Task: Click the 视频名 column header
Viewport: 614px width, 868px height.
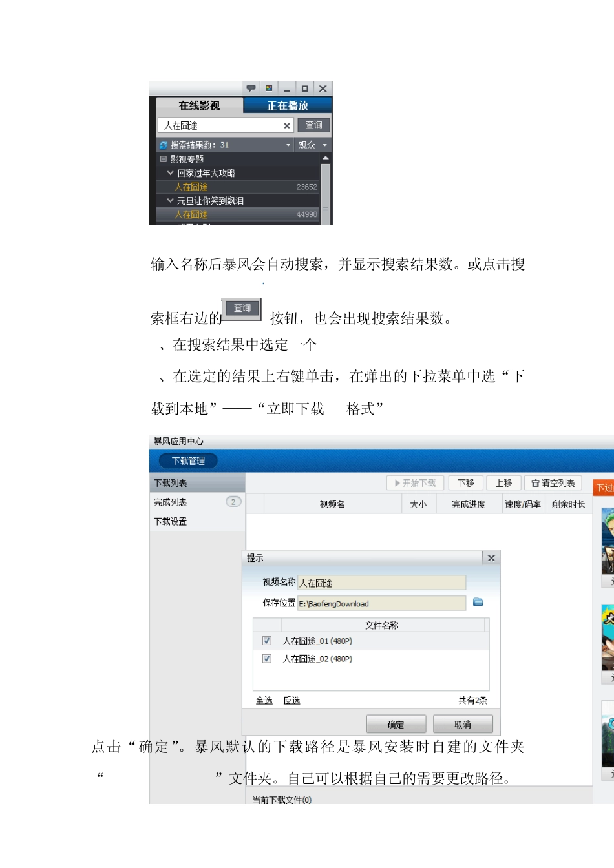Action: point(332,504)
